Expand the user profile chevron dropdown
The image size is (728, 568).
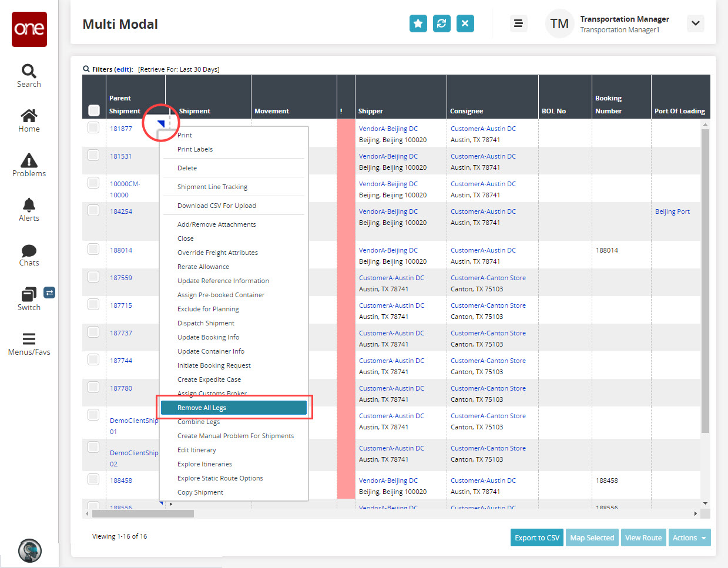coord(695,23)
